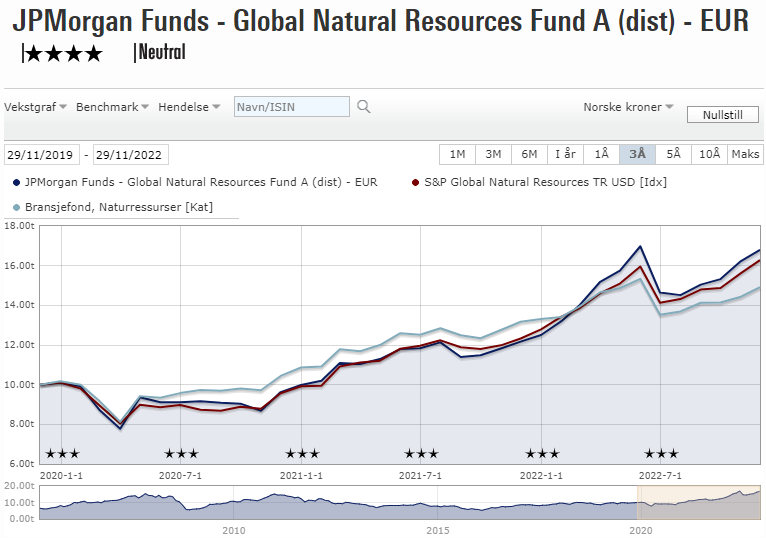Click the 2022-7-1 x-axis label
The width and height of the screenshot is (766, 538).
pyautogui.click(x=660, y=475)
